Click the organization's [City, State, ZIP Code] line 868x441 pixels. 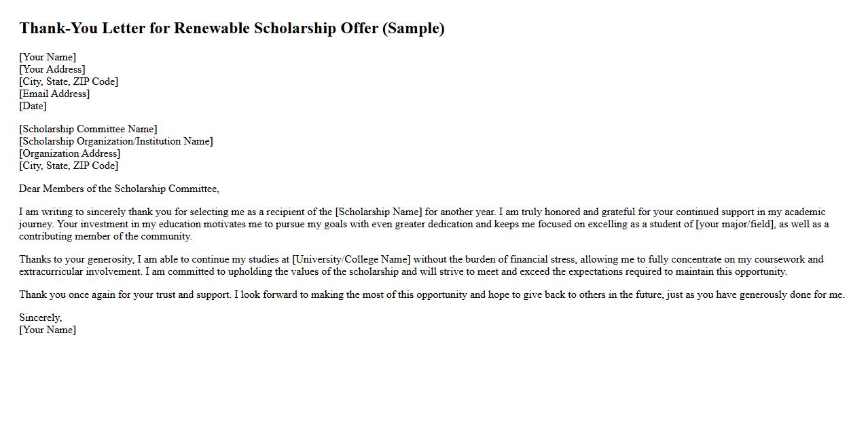pos(69,166)
